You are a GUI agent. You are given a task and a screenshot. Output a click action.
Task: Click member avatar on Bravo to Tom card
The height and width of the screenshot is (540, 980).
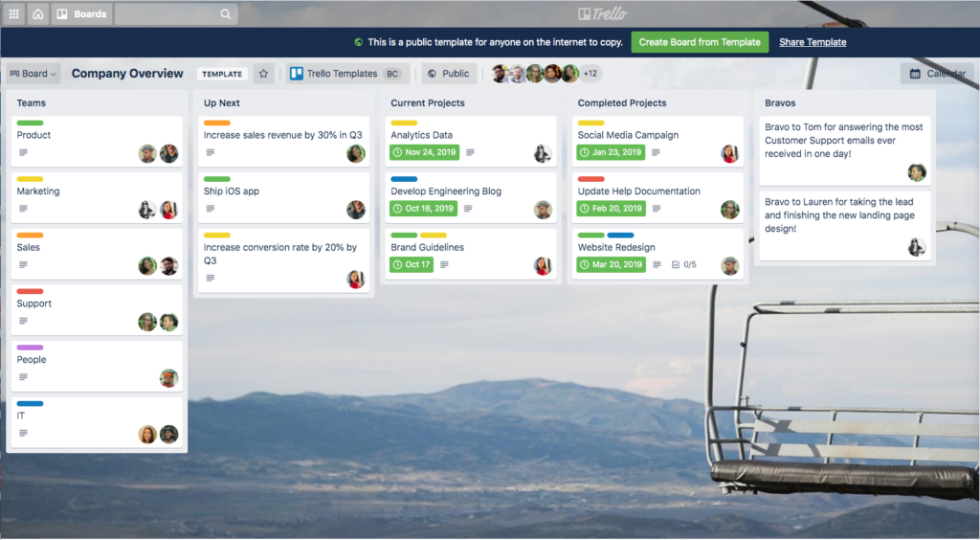917,172
